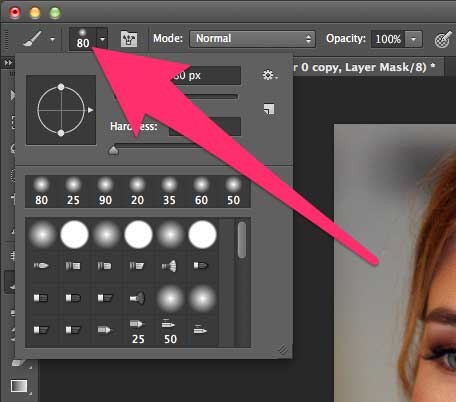Click the brush angle and roundness preview circle
This screenshot has width=456, height=402.
(61, 110)
